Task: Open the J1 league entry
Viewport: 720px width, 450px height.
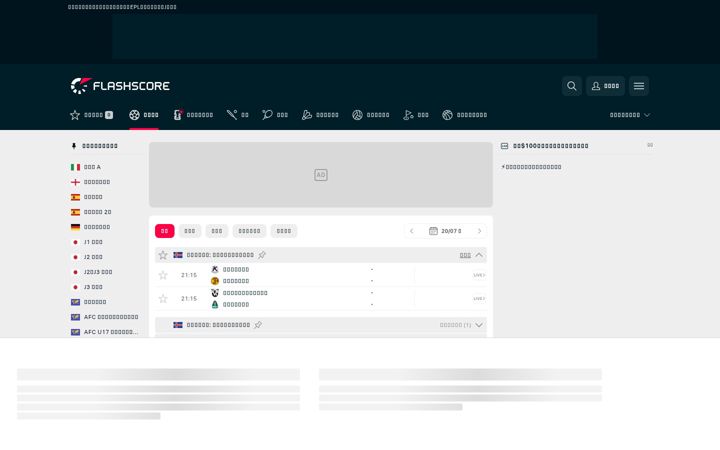Action: [87, 242]
